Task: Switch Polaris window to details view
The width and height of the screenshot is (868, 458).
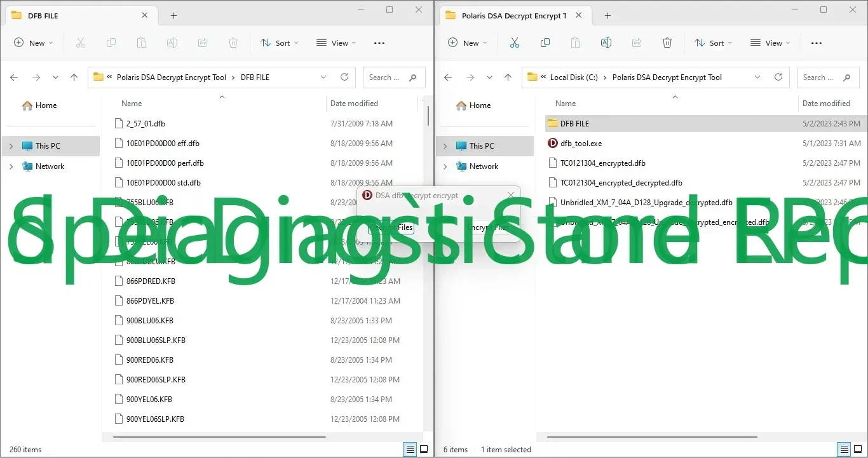Action: point(844,449)
